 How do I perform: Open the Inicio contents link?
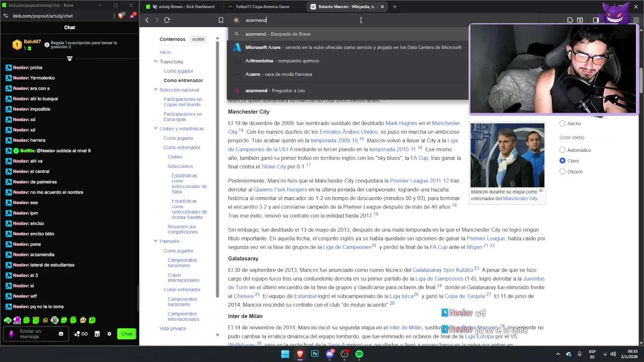pyautogui.click(x=165, y=52)
